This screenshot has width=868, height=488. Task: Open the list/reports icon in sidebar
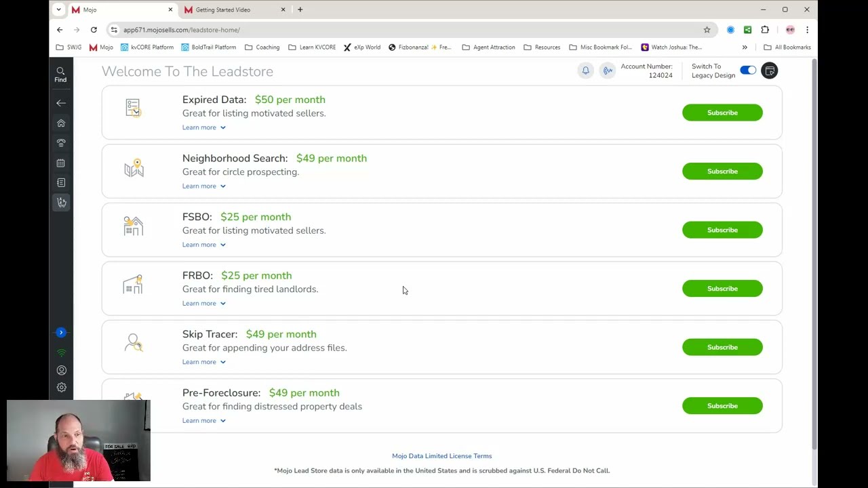tap(61, 182)
